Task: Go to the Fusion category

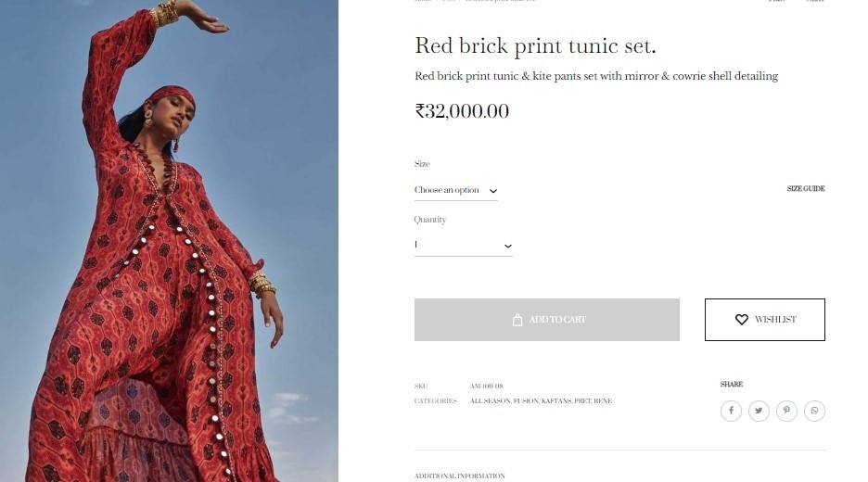Action: (x=525, y=401)
